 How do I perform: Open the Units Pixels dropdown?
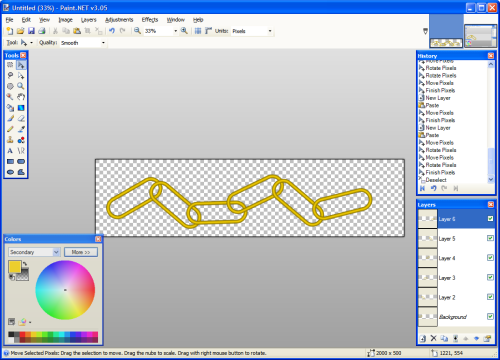tap(252, 31)
